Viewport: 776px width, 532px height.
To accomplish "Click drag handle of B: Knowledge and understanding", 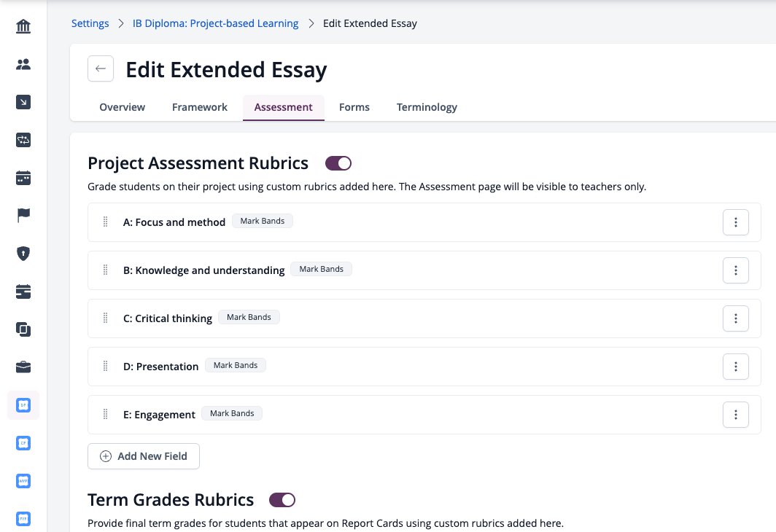I will 105,270.
